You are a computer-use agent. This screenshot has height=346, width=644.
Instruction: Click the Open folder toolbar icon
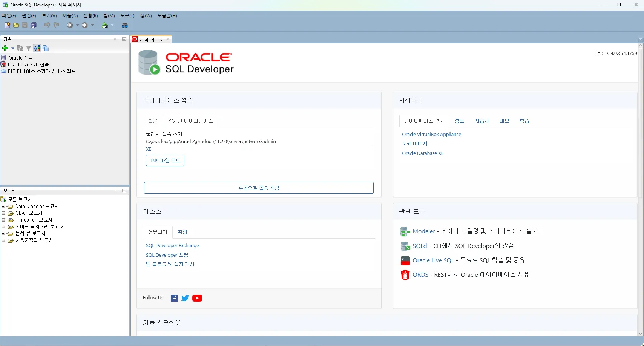point(16,25)
